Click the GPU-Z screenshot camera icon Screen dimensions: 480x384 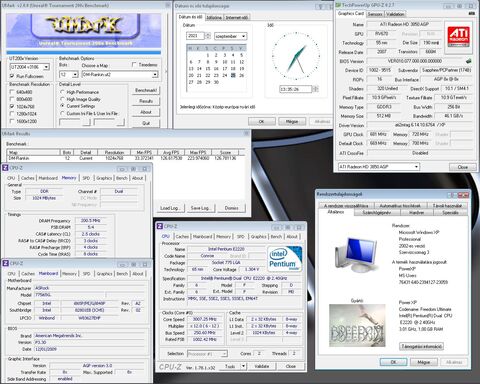pyautogui.click(x=472, y=14)
